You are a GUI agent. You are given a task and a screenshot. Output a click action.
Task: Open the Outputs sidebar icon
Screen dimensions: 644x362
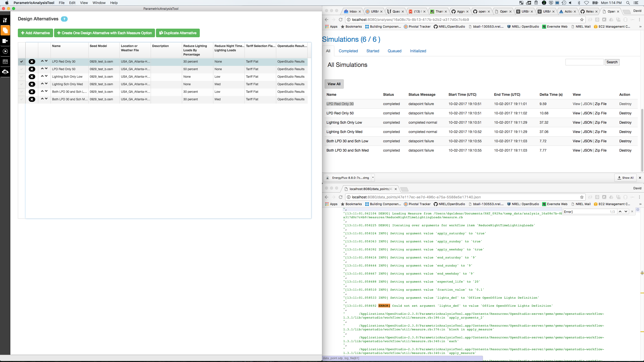(5, 41)
